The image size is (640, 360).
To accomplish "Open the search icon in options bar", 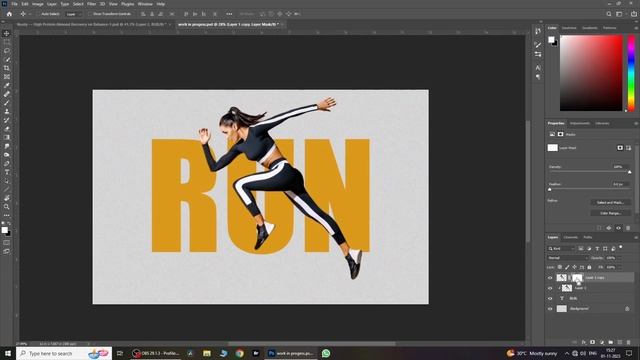I will (x=609, y=14).
